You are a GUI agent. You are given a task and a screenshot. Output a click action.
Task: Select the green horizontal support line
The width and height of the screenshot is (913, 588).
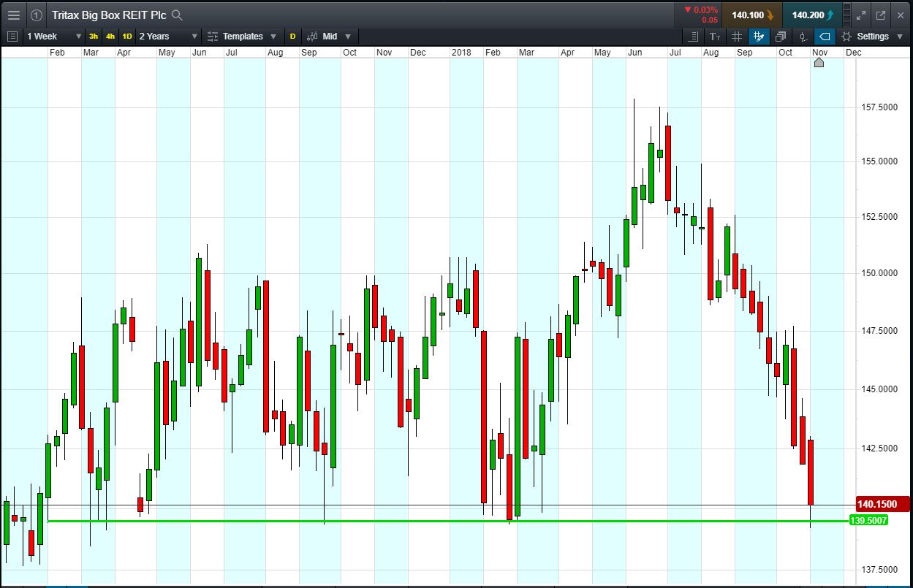[447, 521]
